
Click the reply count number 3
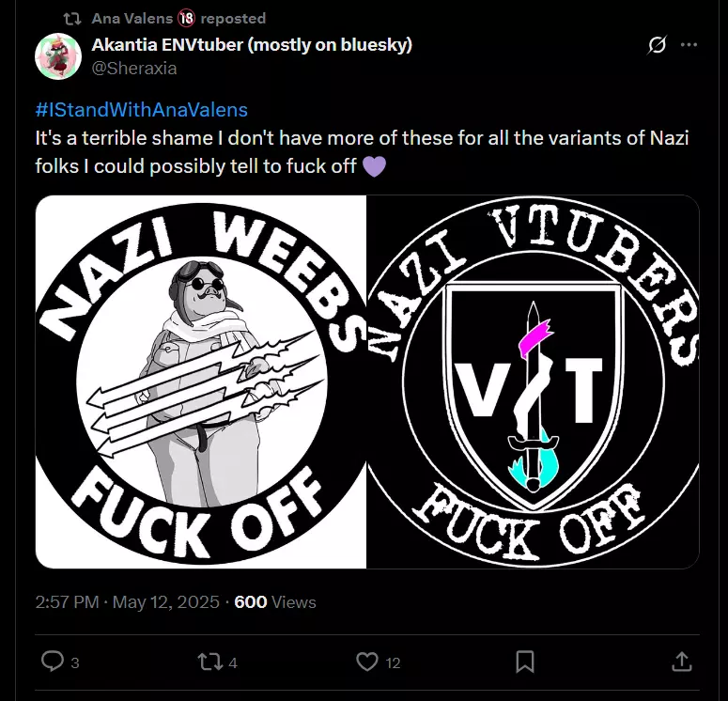[x=75, y=662]
